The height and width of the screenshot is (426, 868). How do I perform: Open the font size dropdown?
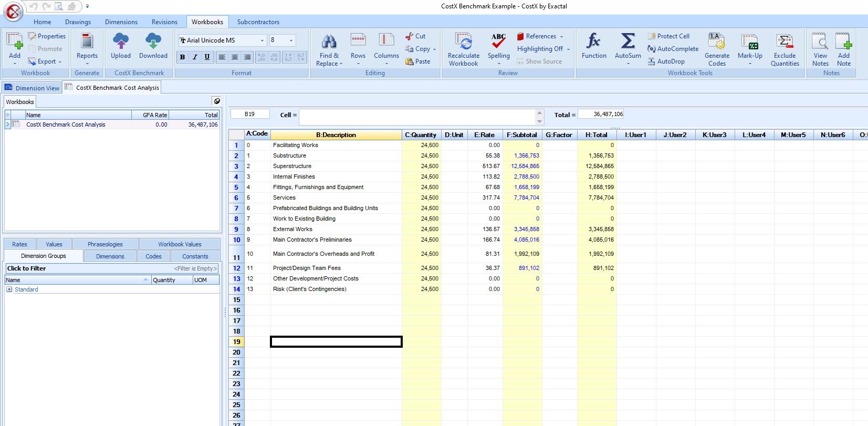291,40
